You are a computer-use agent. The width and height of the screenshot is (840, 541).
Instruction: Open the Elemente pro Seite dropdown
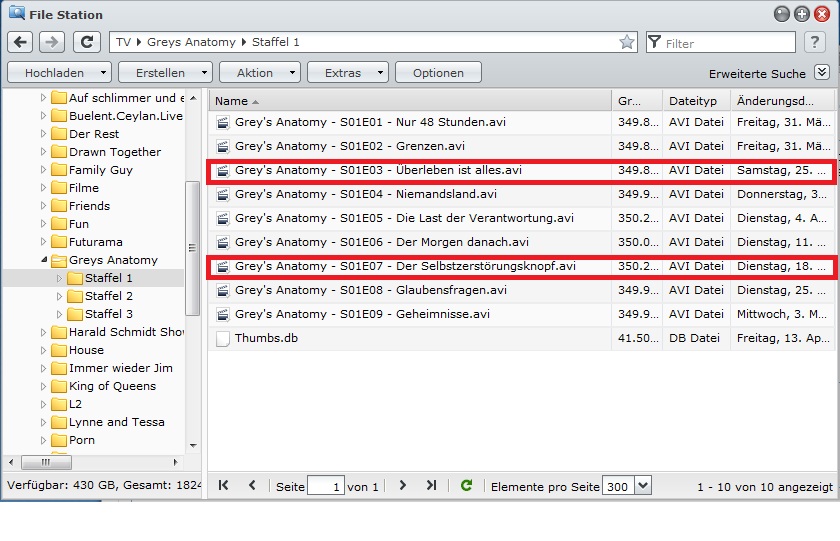coord(643,486)
